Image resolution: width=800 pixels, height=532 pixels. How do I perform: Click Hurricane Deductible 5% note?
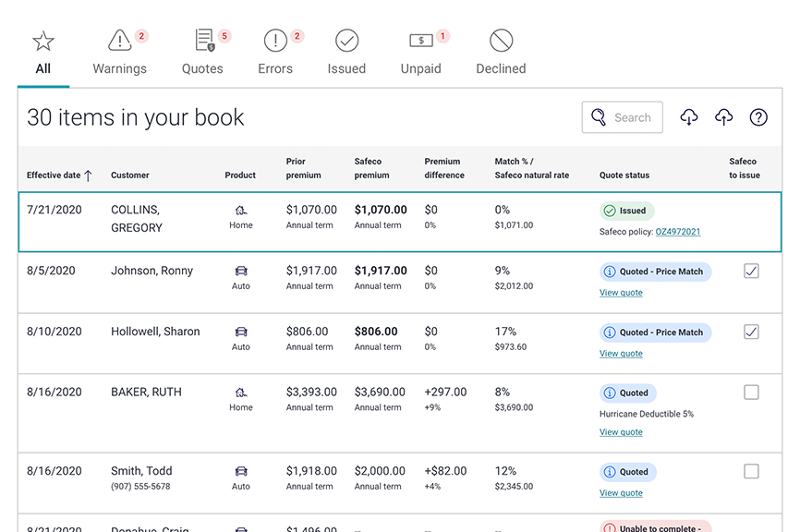(x=647, y=414)
